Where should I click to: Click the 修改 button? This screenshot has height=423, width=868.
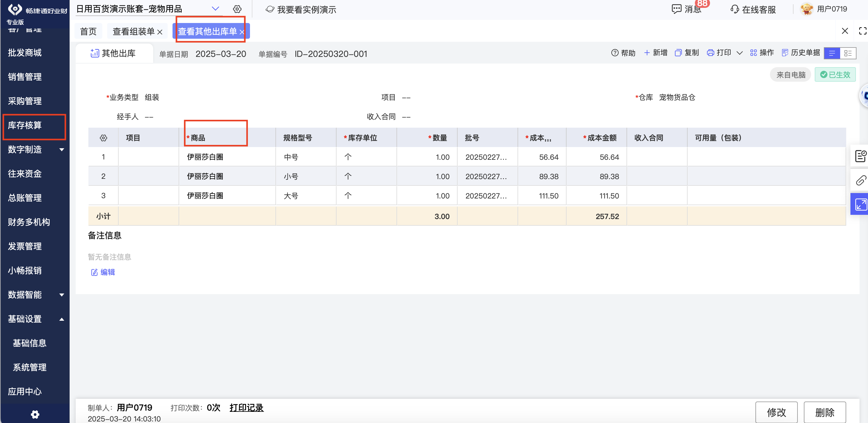776,412
